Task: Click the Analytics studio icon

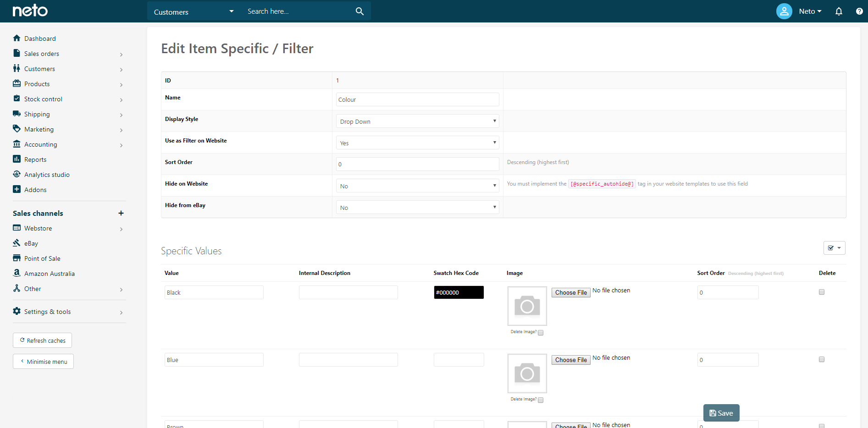Action: 17,174
